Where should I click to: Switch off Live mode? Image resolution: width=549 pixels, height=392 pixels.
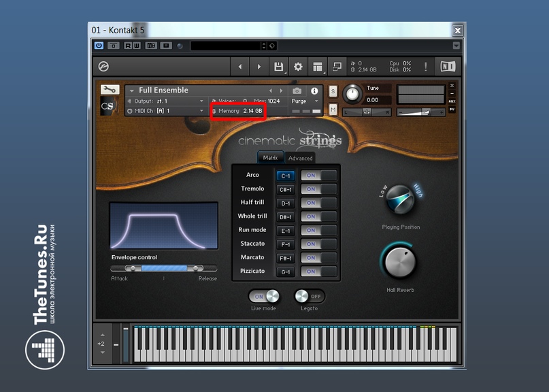click(x=265, y=296)
